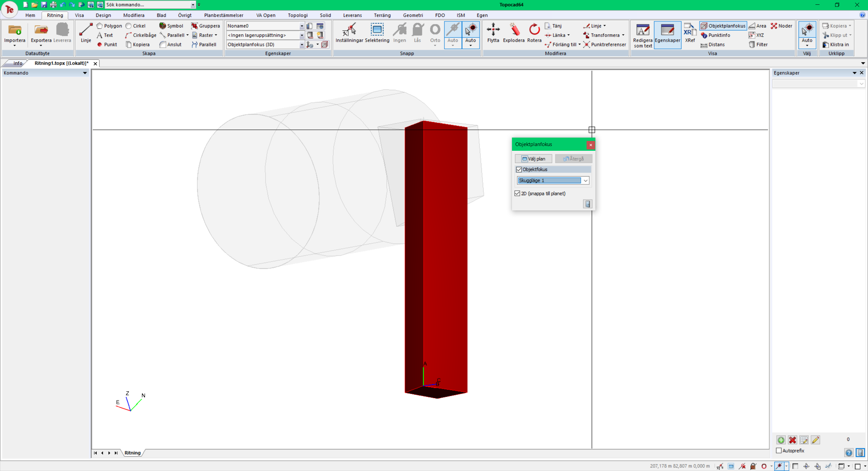Enable the Autoprefix checkbox
The width and height of the screenshot is (868, 471).
(x=779, y=451)
